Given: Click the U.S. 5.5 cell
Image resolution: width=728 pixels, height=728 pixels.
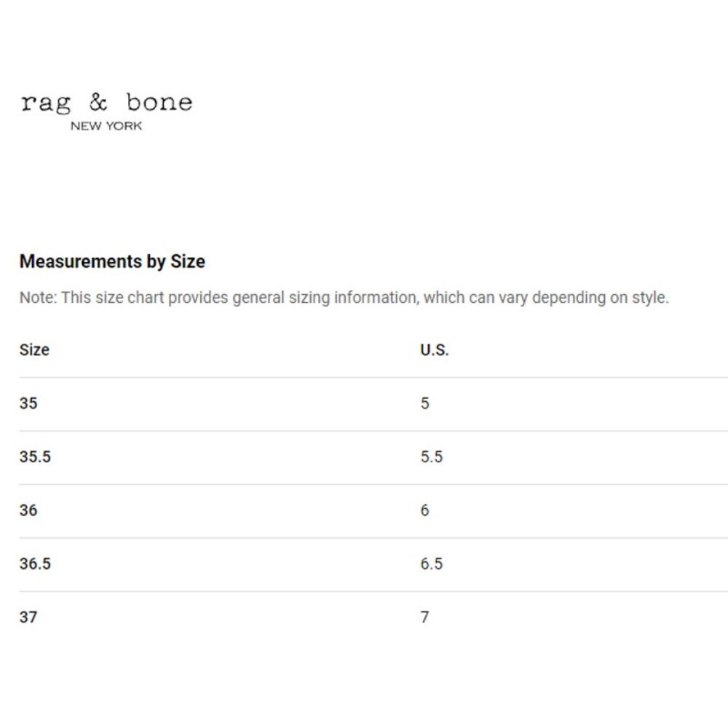Looking at the screenshot, I should click(x=432, y=456).
